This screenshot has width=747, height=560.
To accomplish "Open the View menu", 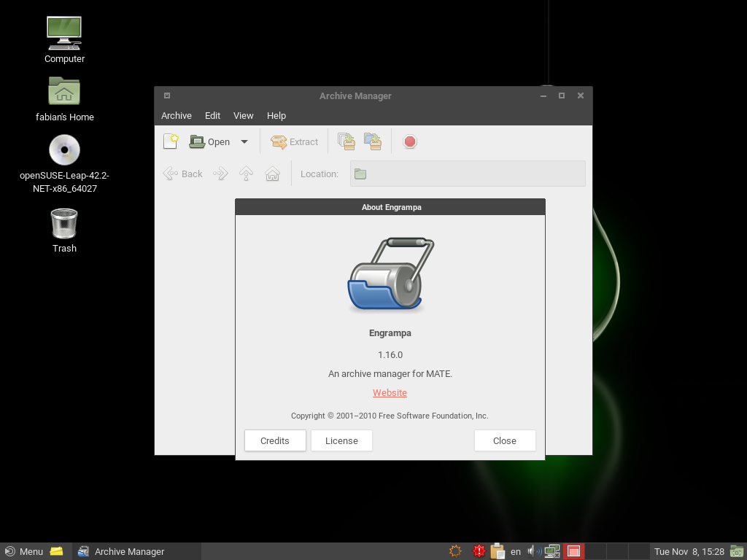I will click(x=243, y=115).
